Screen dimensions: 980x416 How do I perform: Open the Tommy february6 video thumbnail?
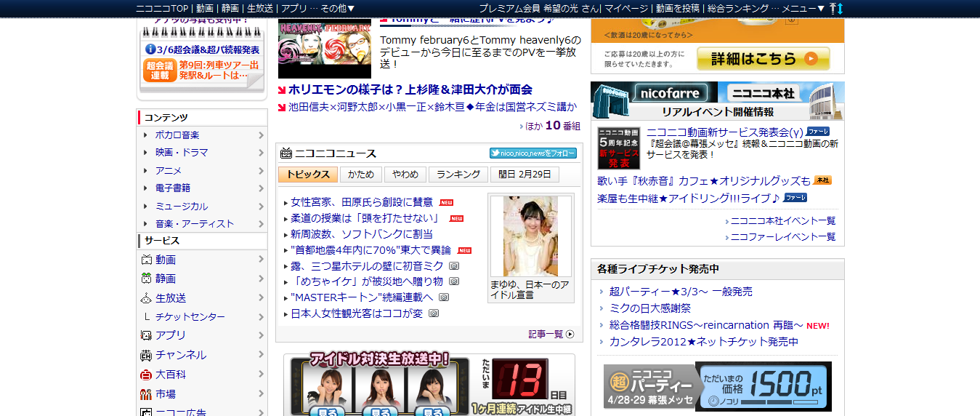point(324,49)
